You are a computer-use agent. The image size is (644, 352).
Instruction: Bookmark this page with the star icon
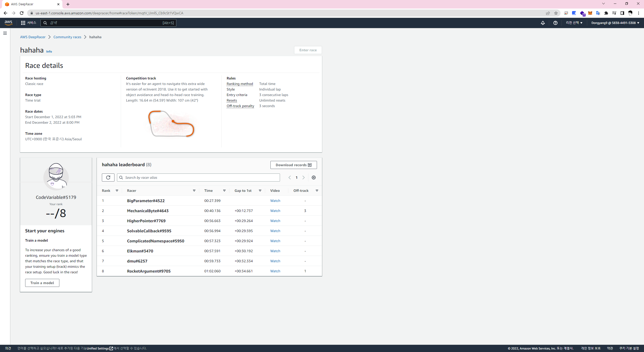tap(556, 13)
